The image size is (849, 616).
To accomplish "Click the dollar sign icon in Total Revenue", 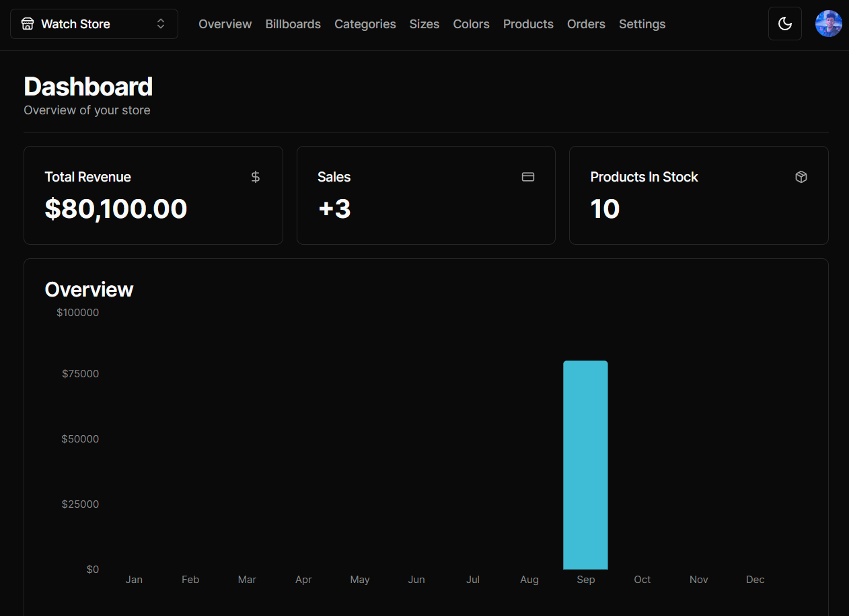I will coord(255,177).
